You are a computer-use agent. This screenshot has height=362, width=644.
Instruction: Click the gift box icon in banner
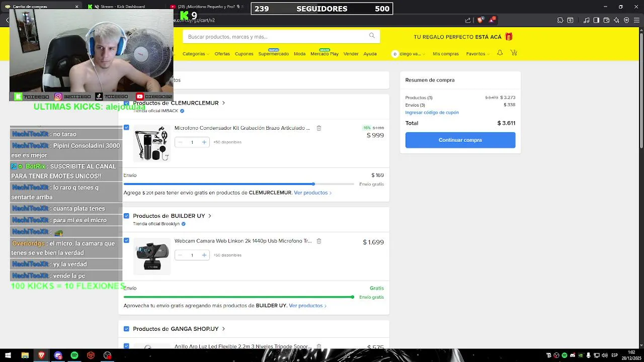(x=509, y=37)
